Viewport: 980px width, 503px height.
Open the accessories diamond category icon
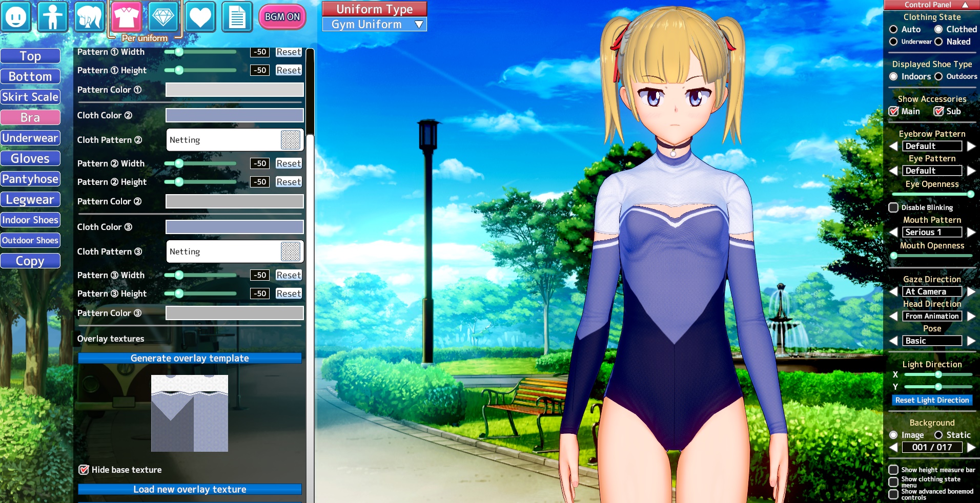click(x=163, y=17)
